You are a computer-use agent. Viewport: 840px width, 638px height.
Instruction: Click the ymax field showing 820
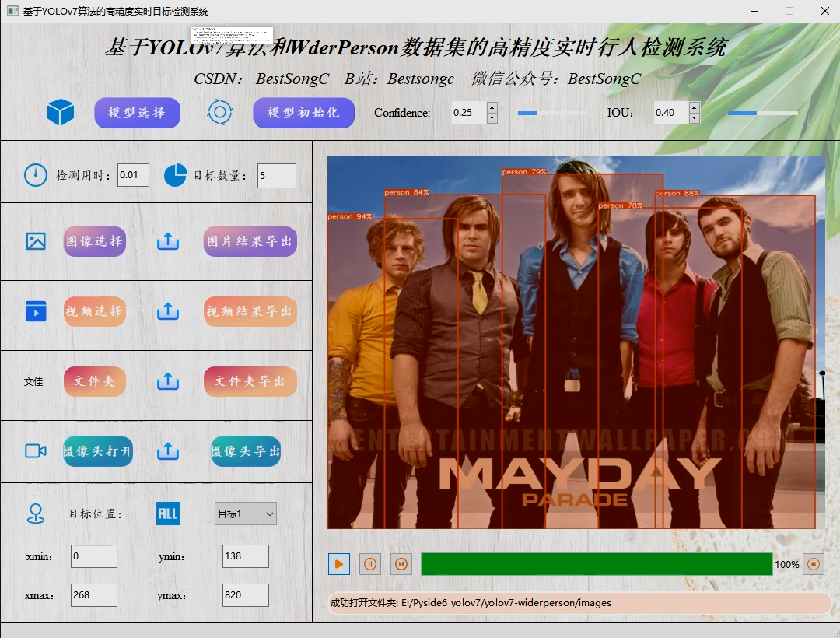(245, 594)
